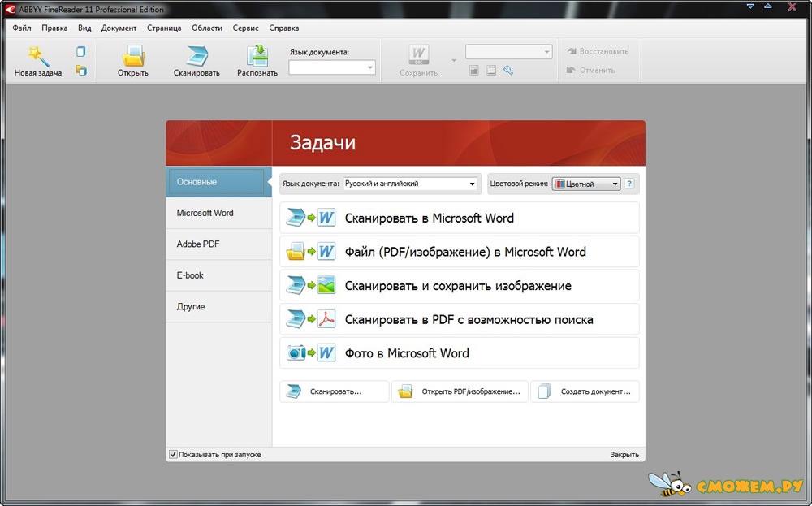Click the PDF icon of Сканировать в PDF task
This screenshot has width=812, height=506.
[x=326, y=319]
